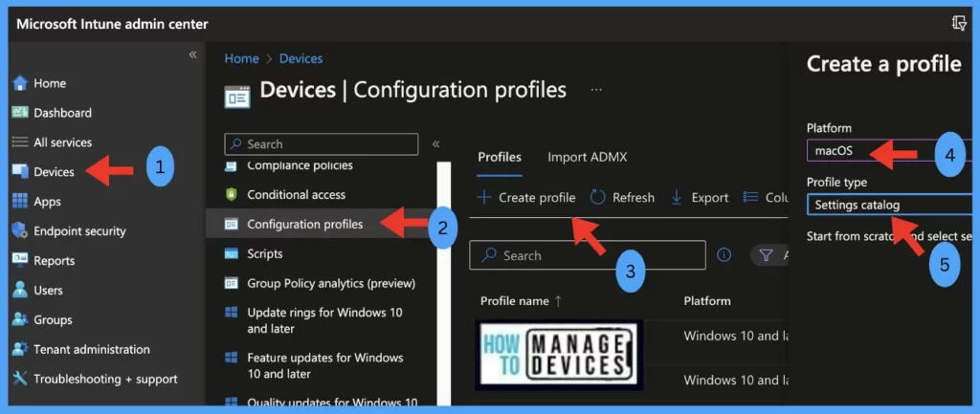Open the Dashboard icon in sidebar
The image size is (980, 414).
20,113
